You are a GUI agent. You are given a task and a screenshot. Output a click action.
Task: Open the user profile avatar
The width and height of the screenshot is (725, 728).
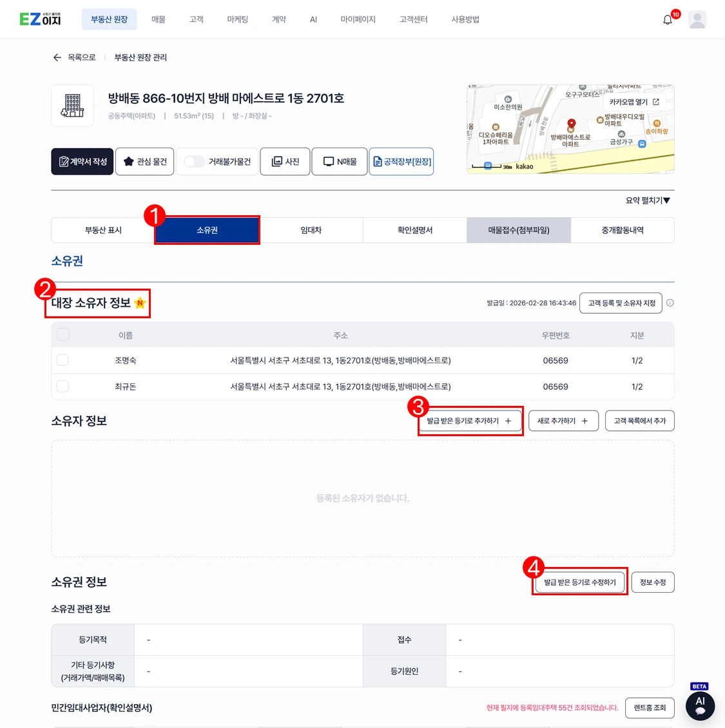[x=697, y=19]
